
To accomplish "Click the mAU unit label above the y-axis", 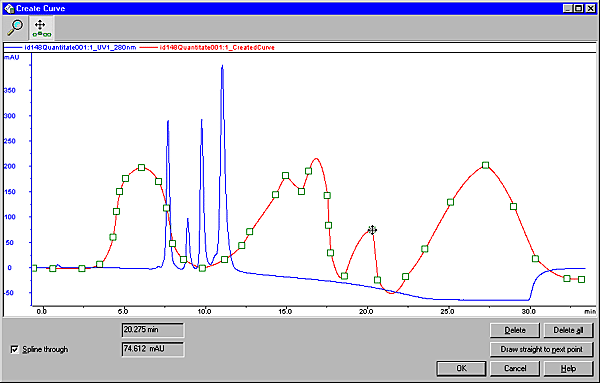I will (x=11, y=57).
